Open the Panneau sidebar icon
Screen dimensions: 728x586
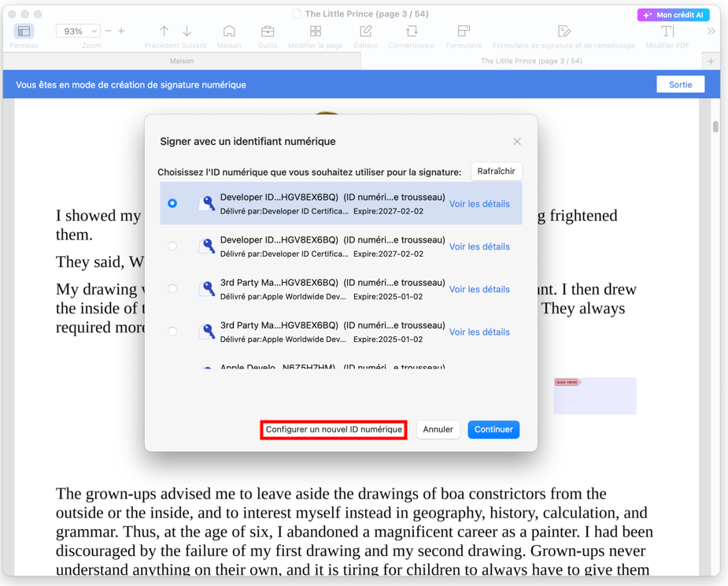[24, 32]
